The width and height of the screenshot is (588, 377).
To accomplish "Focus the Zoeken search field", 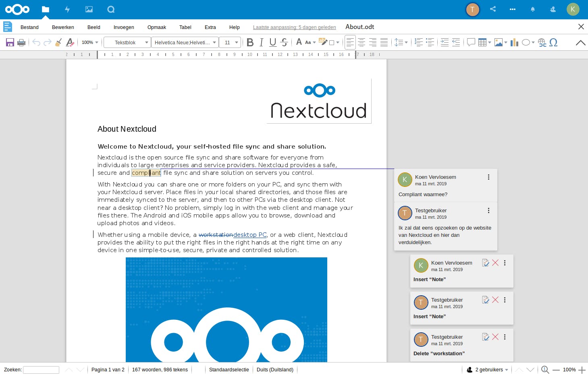I will [41, 370].
